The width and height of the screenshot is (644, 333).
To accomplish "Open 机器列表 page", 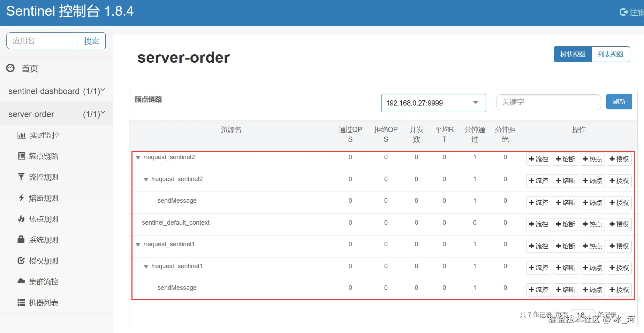I will 44,302.
